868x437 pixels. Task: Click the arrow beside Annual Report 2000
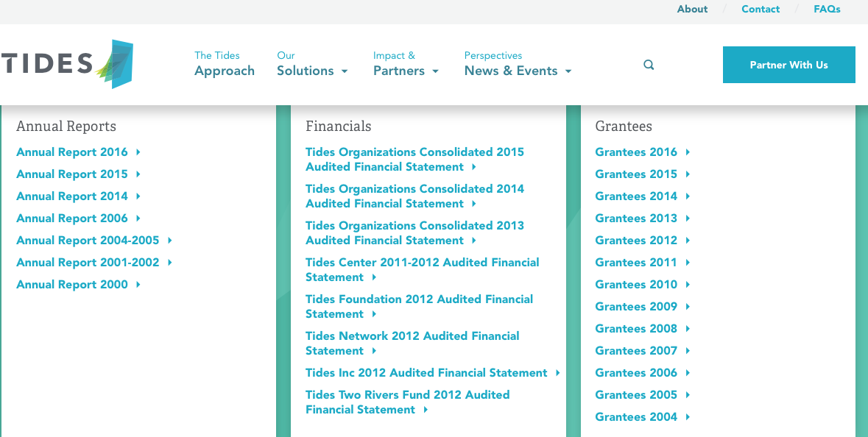[x=138, y=285]
